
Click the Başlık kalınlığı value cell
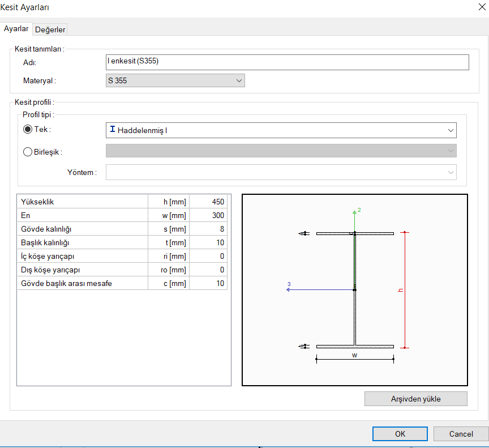208,242
